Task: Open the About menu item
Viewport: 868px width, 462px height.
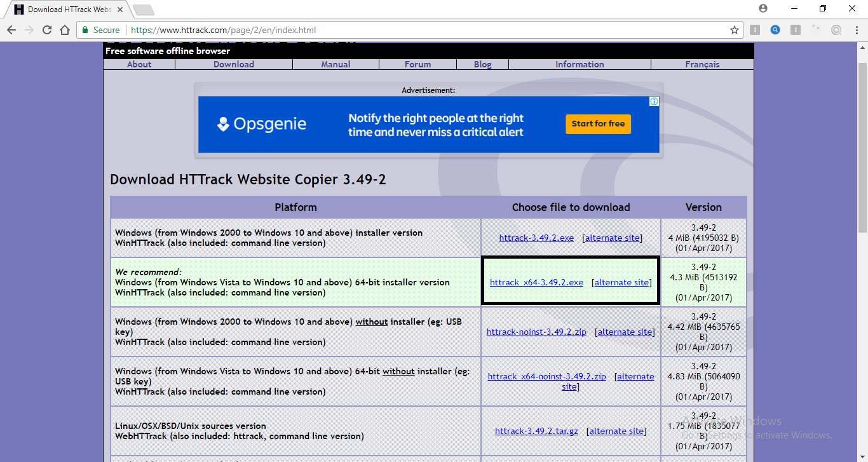Action: pos(139,64)
